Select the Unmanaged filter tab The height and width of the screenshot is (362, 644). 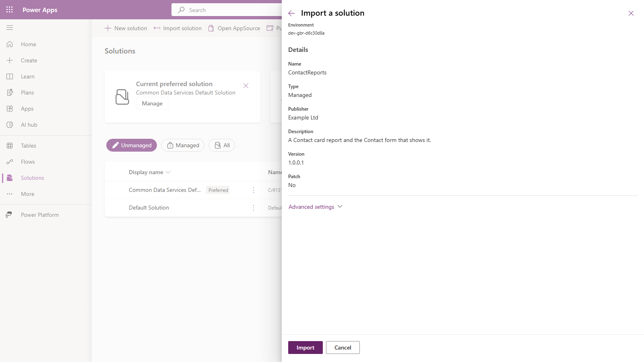tap(132, 145)
